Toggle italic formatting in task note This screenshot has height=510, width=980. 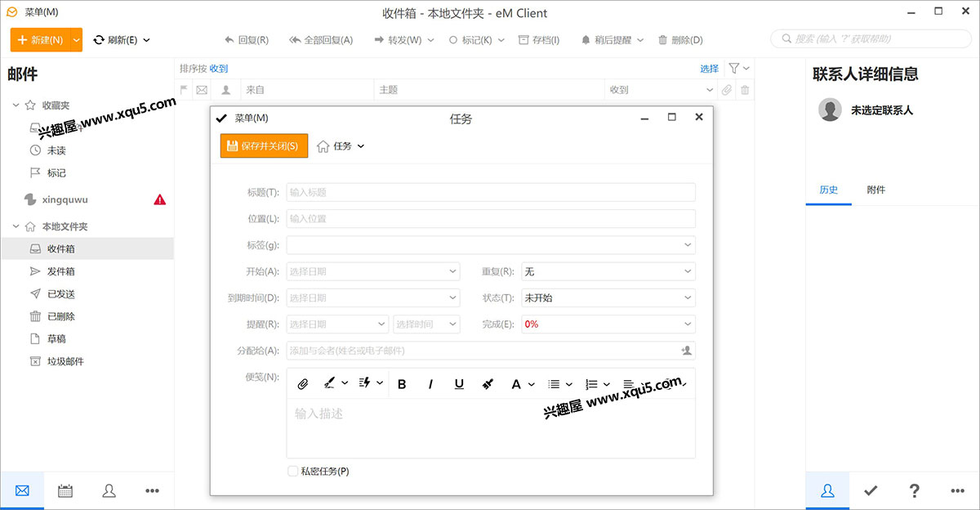click(430, 384)
